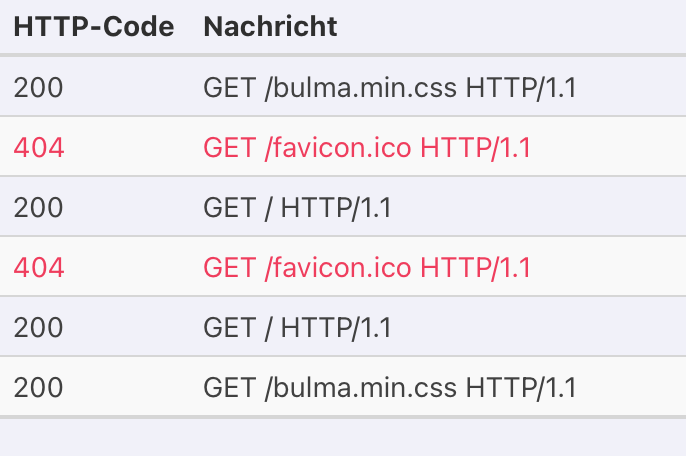Click the empty area below the table
The height and width of the screenshot is (456, 686).
(x=343, y=436)
